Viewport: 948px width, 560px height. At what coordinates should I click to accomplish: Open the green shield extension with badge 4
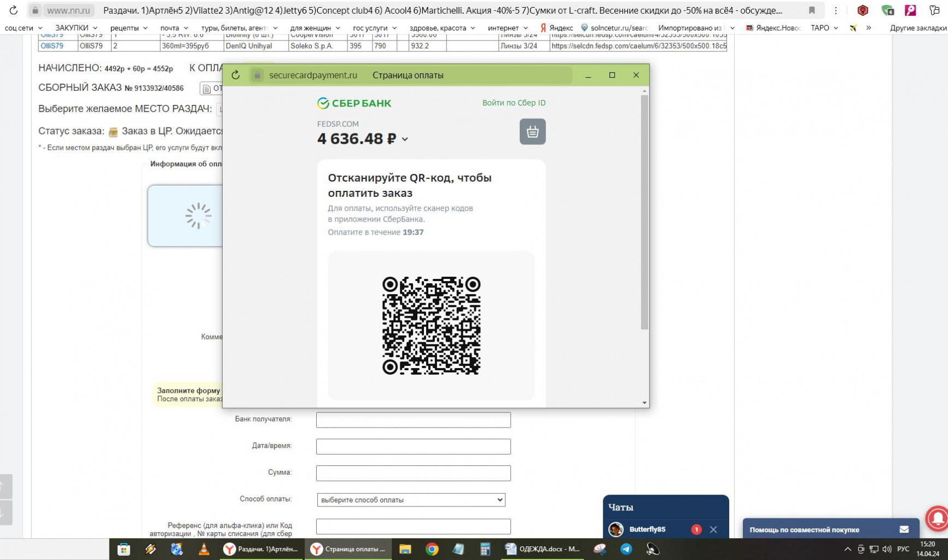[887, 10]
